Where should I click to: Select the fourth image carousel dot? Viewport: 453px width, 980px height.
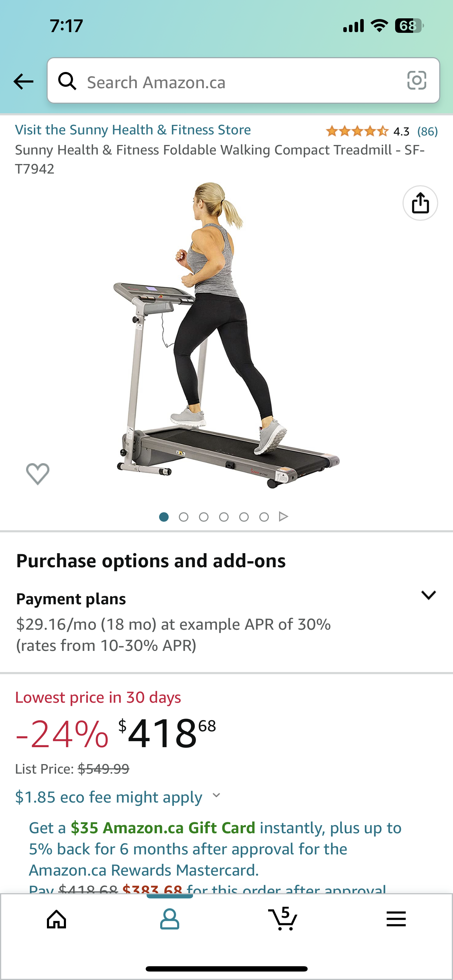pyautogui.click(x=224, y=516)
